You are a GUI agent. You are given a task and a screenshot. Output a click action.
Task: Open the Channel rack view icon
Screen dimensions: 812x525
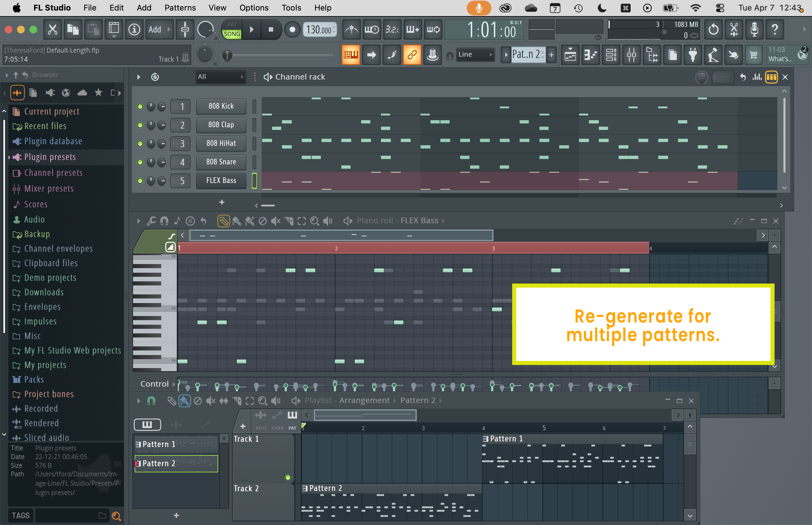click(x=611, y=55)
